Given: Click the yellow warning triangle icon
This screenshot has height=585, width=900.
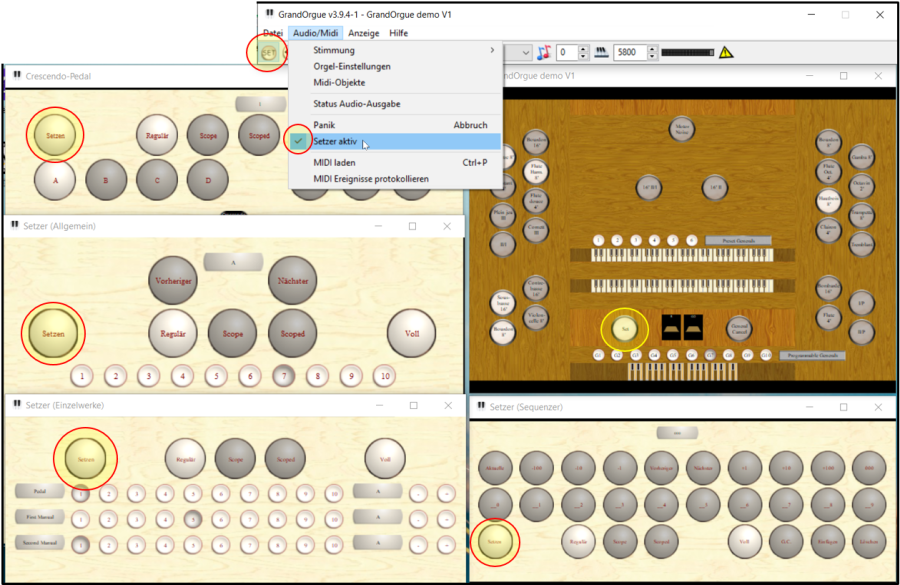Looking at the screenshot, I should point(726,52).
